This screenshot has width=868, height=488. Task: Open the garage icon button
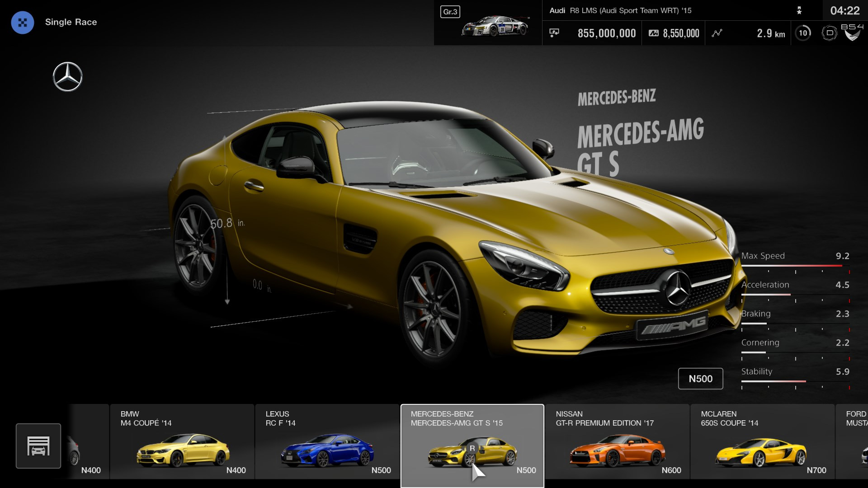click(x=38, y=446)
